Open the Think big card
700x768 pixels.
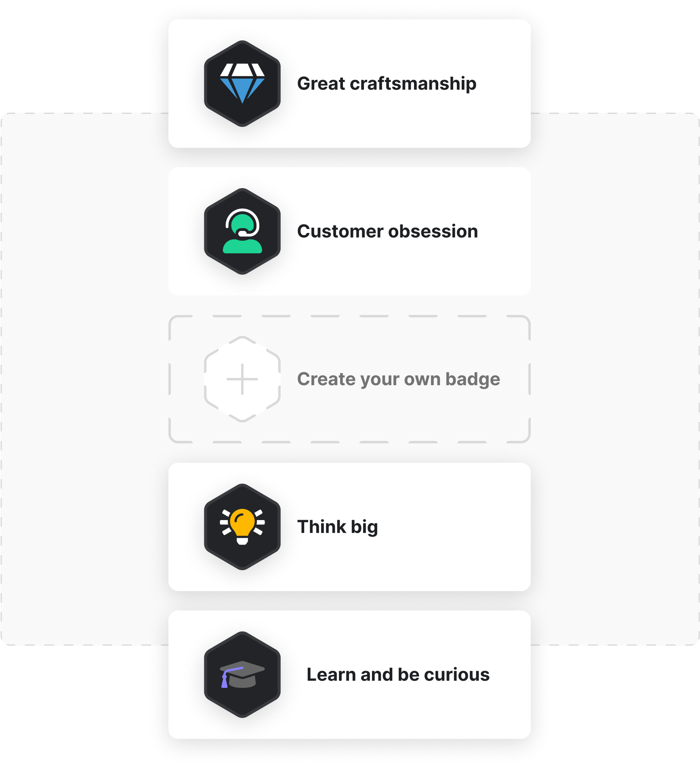[349, 527]
